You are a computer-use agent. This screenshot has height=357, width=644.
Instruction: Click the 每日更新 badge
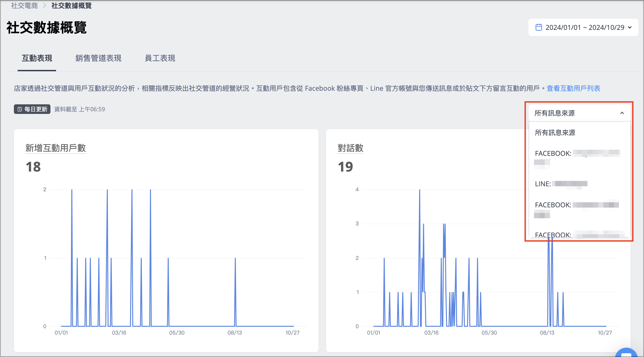point(32,109)
